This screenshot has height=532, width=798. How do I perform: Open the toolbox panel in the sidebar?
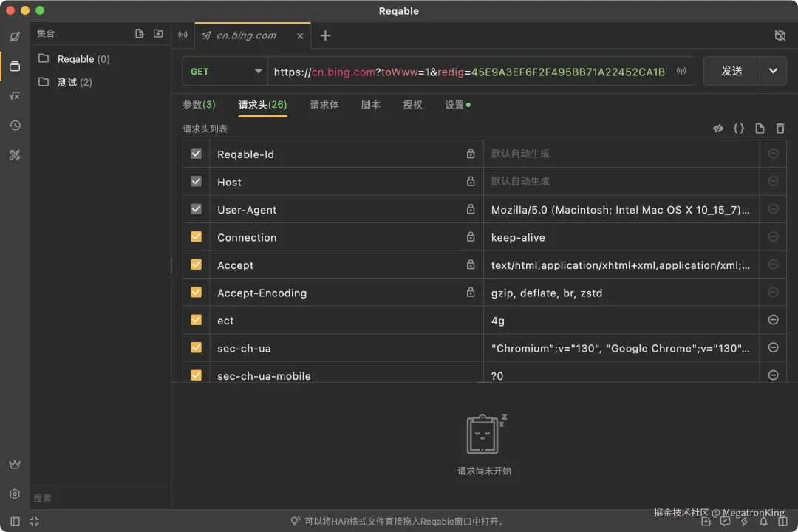tap(15, 154)
